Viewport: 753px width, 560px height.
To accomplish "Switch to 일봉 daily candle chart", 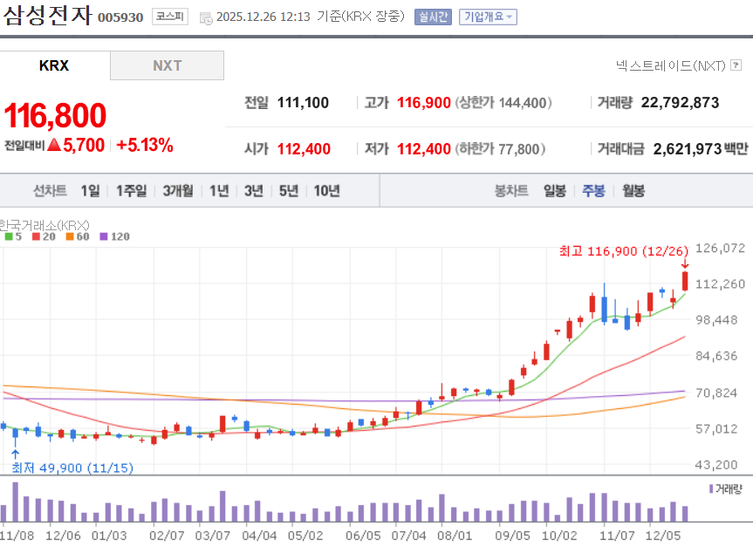I will pos(555,191).
